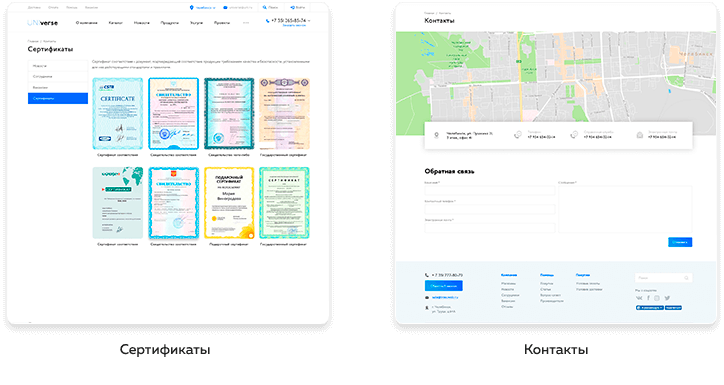
Task: Click the map pin icon in contacts card
Action: (436, 135)
